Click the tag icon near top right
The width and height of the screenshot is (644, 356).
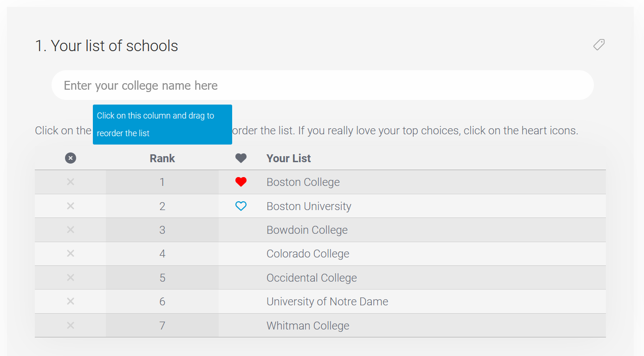598,44
